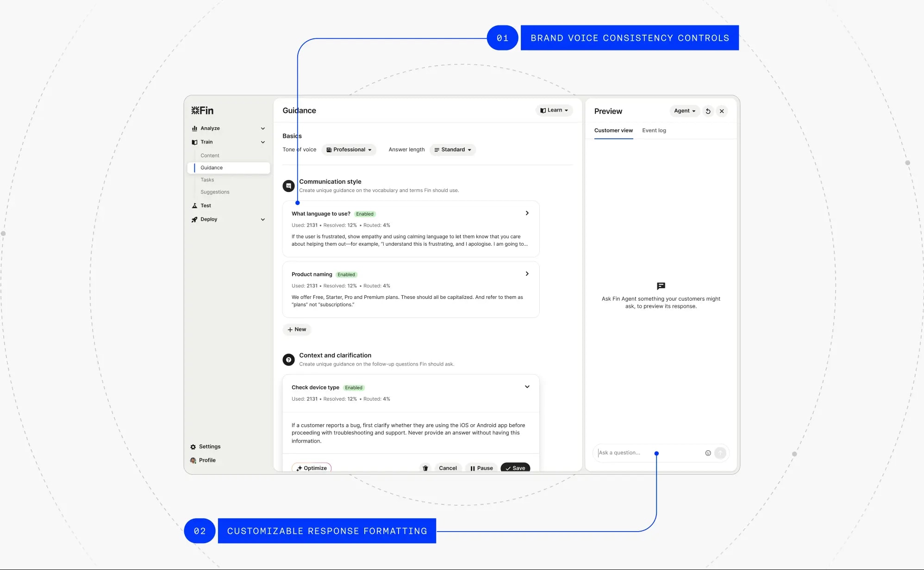Expand the Product naming card arrow
924x570 pixels.
[x=527, y=274]
